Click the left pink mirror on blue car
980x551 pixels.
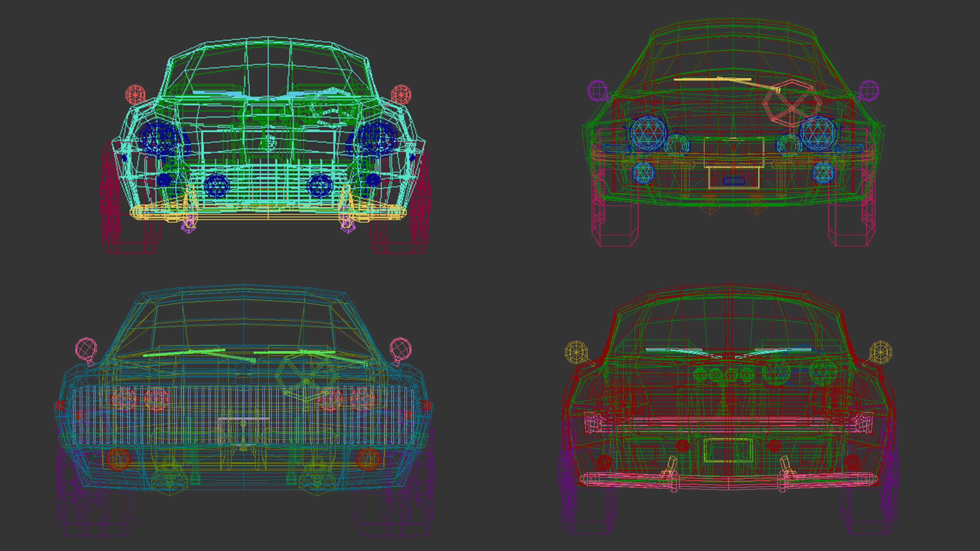(x=86, y=349)
